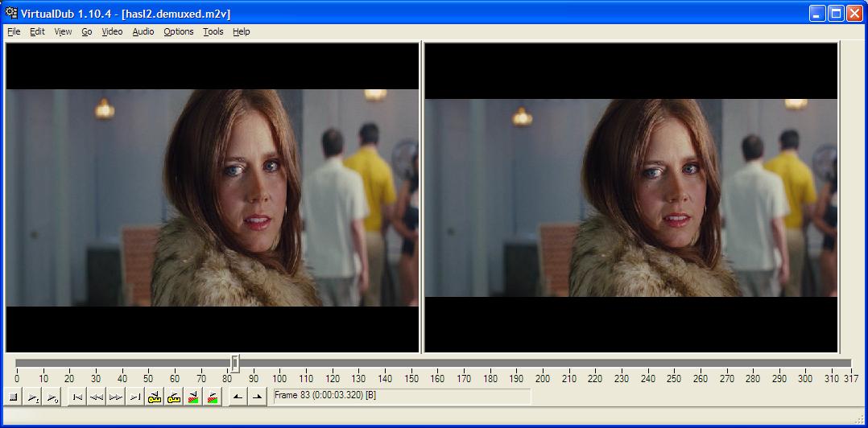
Task: Open the Audio menu
Action: (143, 31)
